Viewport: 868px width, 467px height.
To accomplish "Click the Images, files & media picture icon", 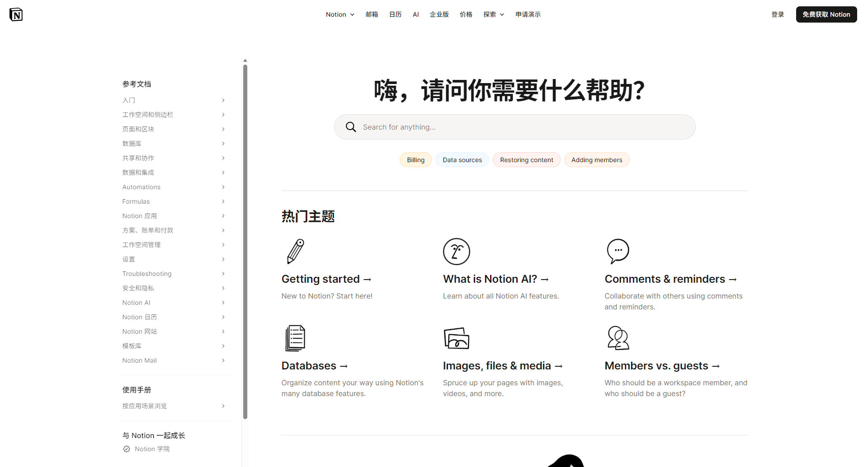I will tap(456, 338).
